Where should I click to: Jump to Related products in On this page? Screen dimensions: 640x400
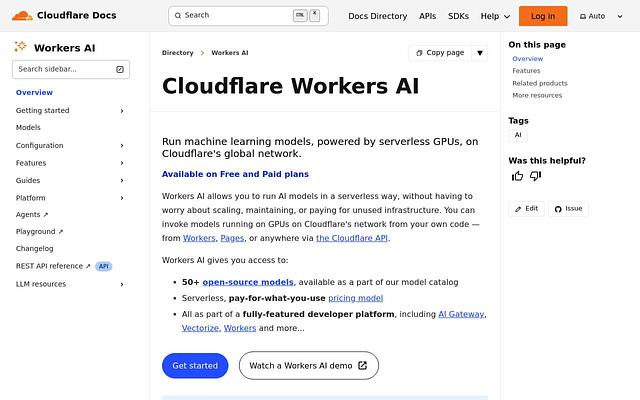click(540, 83)
